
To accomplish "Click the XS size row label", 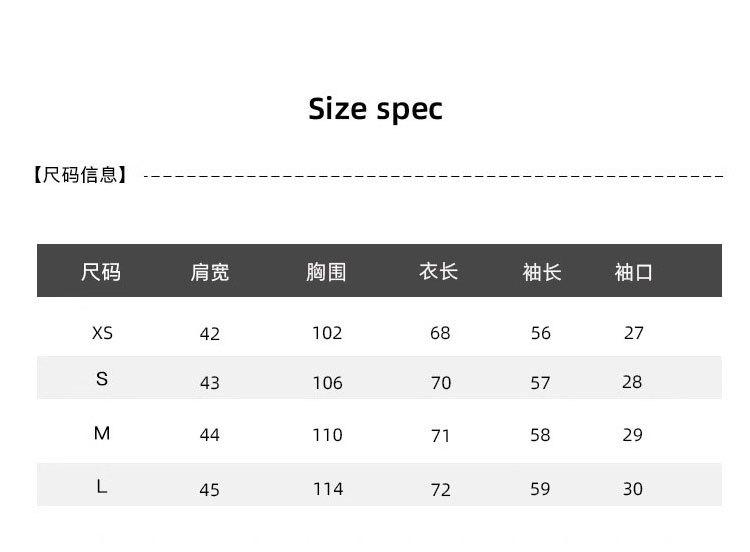I will pos(102,333).
